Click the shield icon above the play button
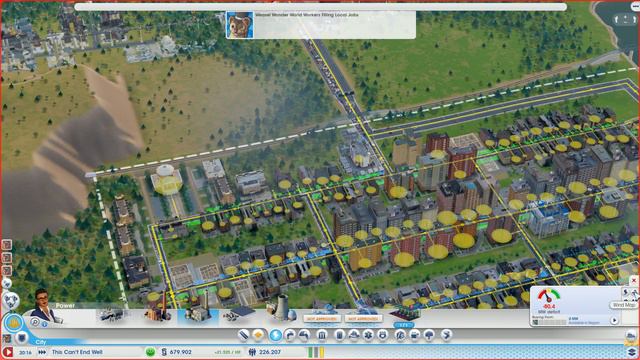Viewport: 640px width, 360px height. coord(22,338)
